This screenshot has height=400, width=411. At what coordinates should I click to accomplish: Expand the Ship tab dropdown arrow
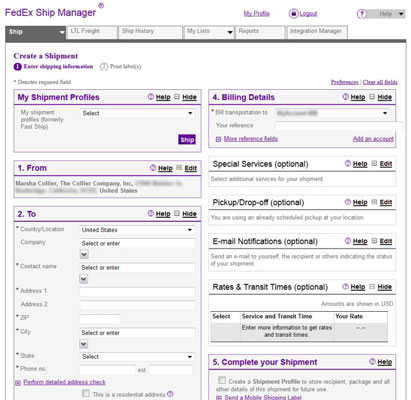(x=62, y=32)
